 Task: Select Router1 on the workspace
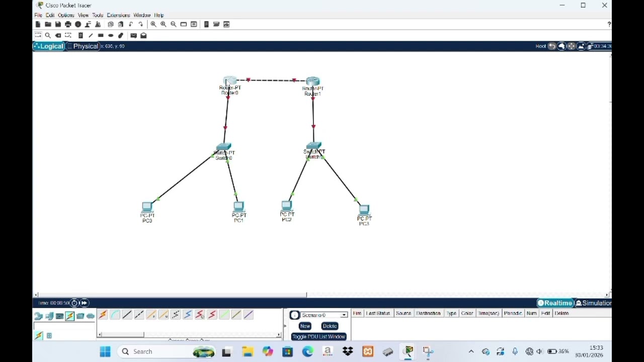312,81
